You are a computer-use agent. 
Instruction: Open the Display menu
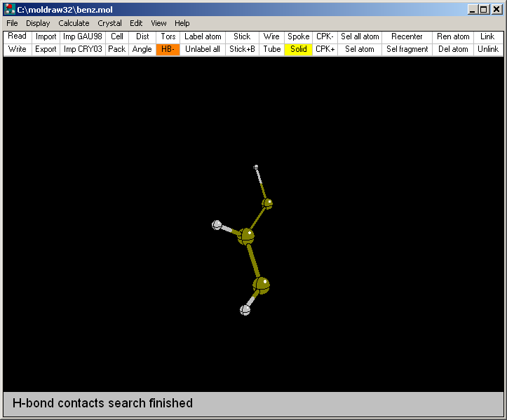pyautogui.click(x=38, y=23)
